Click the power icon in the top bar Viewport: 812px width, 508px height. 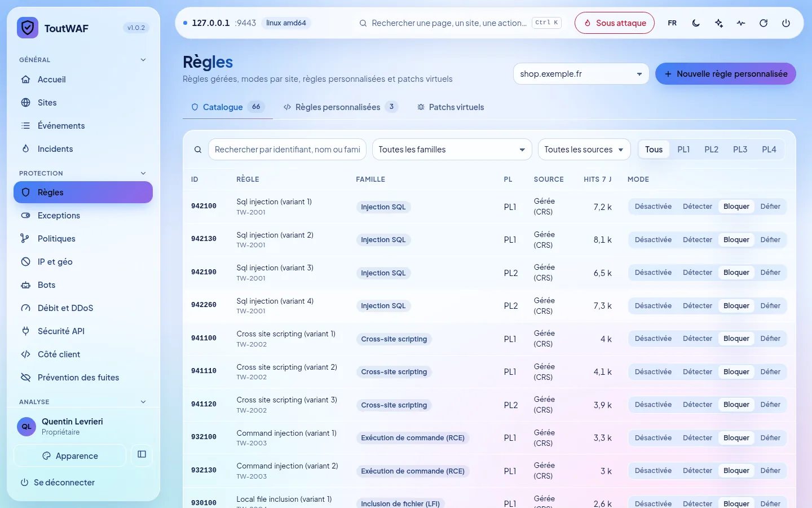coord(786,23)
